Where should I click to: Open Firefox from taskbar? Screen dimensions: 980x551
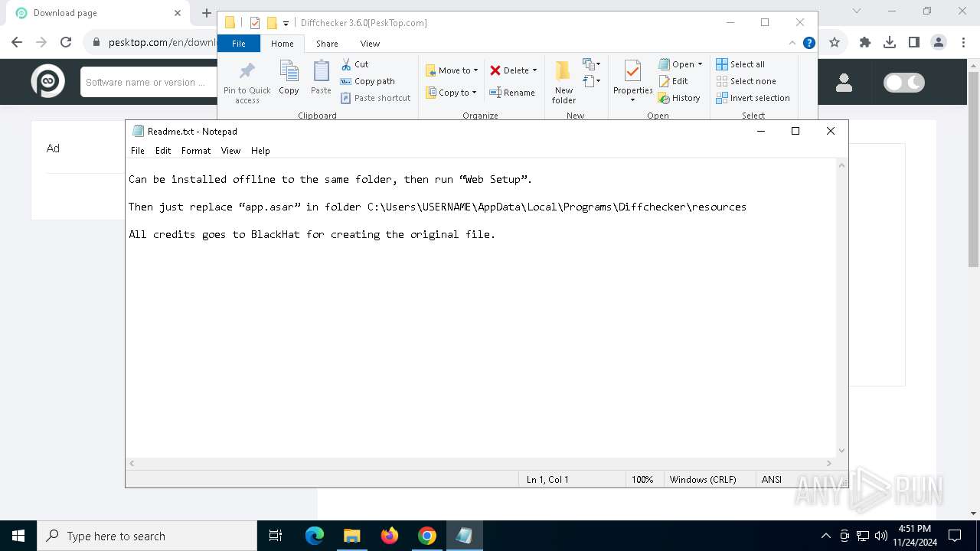pyautogui.click(x=389, y=536)
